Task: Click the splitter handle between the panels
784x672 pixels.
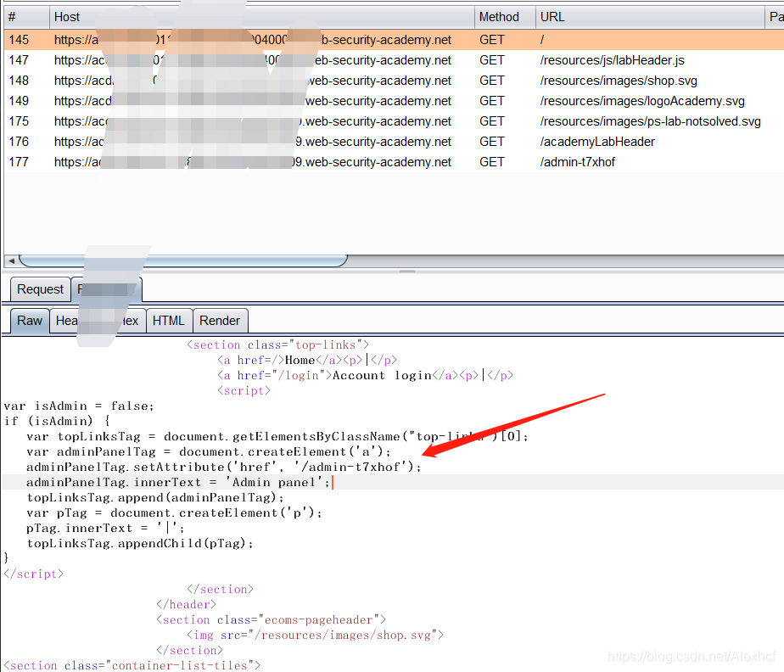Action: click(x=407, y=272)
